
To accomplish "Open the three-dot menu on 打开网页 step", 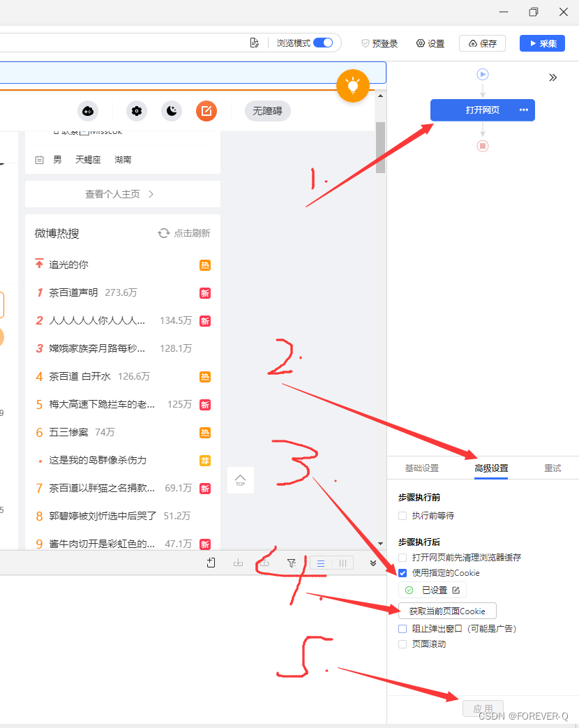I will pyautogui.click(x=524, y=110).
